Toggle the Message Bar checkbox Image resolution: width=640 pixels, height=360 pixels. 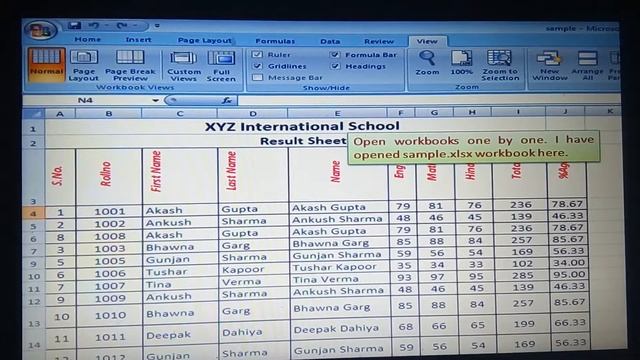pos(257,77)
